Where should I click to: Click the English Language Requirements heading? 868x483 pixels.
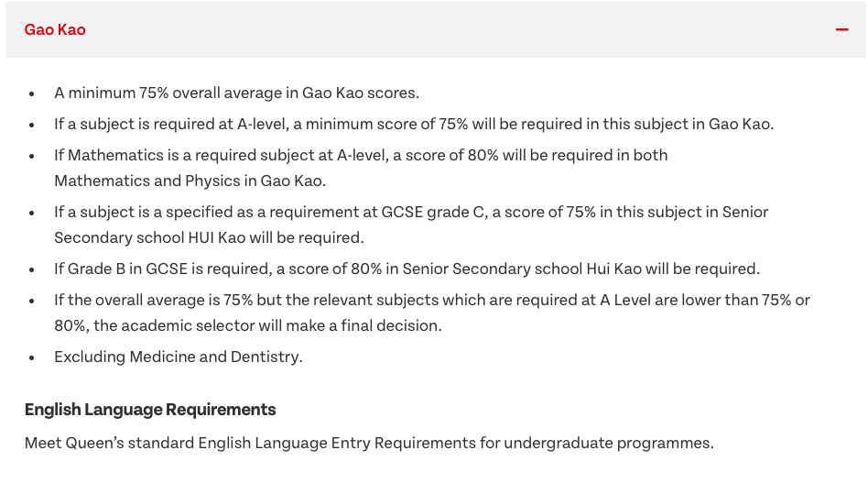(x=150, y=410)
